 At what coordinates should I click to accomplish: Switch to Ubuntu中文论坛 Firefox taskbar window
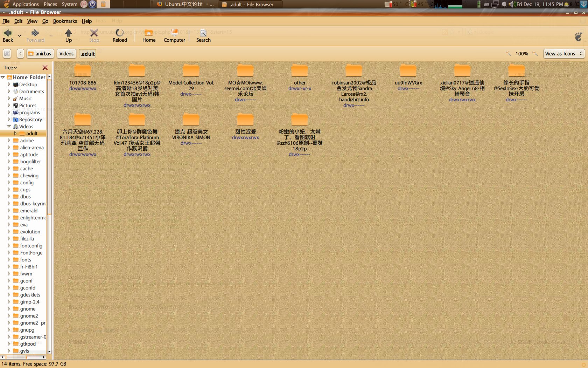185,4
